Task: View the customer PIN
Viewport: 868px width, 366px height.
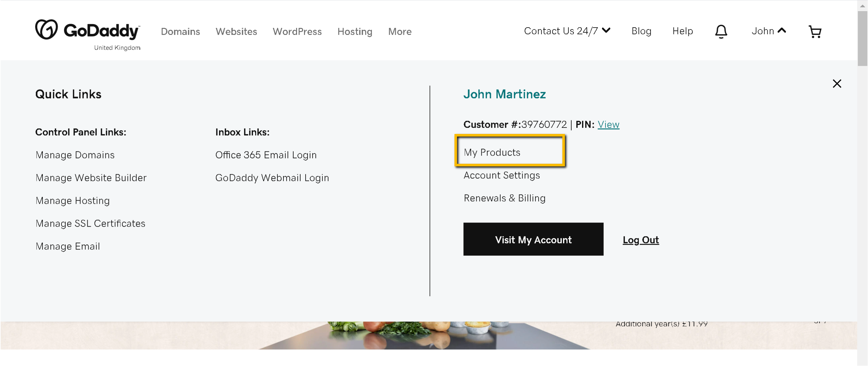Action: [608, 124]
